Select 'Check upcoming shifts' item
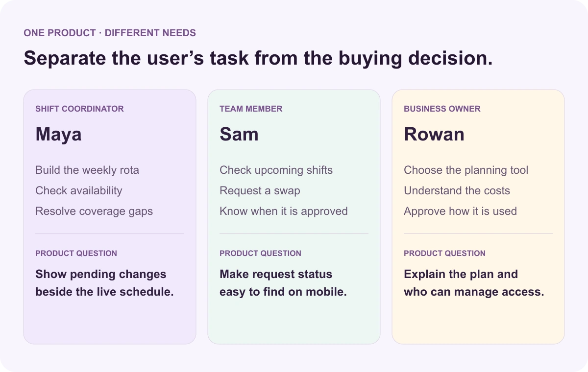Viewport: 588px width, 372px height. tap(276, 170)
